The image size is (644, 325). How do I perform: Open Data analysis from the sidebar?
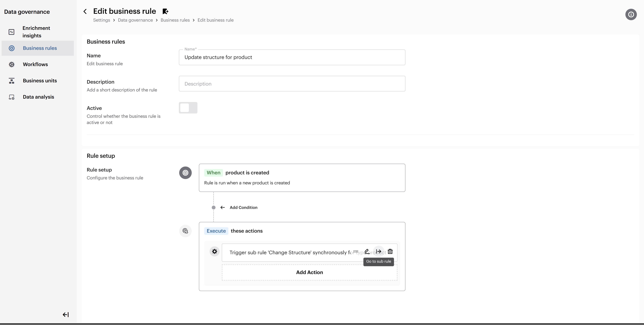(38, 97)
